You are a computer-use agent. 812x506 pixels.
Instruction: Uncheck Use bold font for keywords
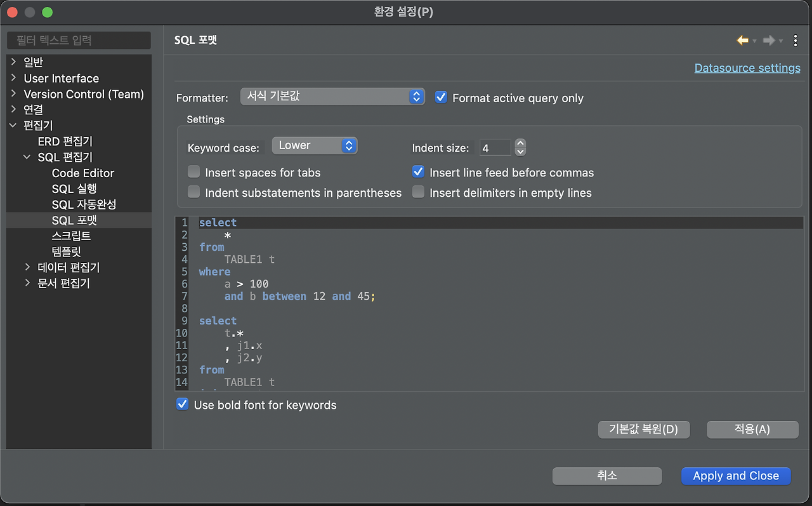click(x=183, y=404)
